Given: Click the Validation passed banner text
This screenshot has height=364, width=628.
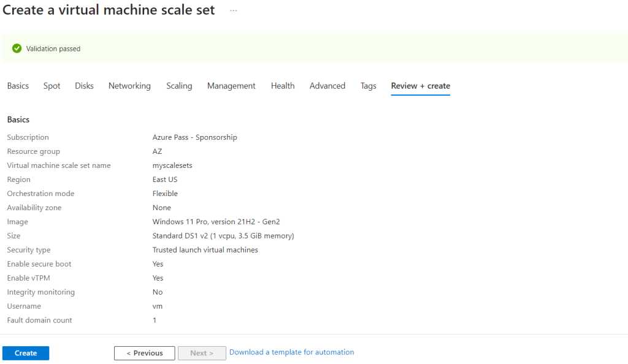Looking at the screenshot, I should [53, 48].
